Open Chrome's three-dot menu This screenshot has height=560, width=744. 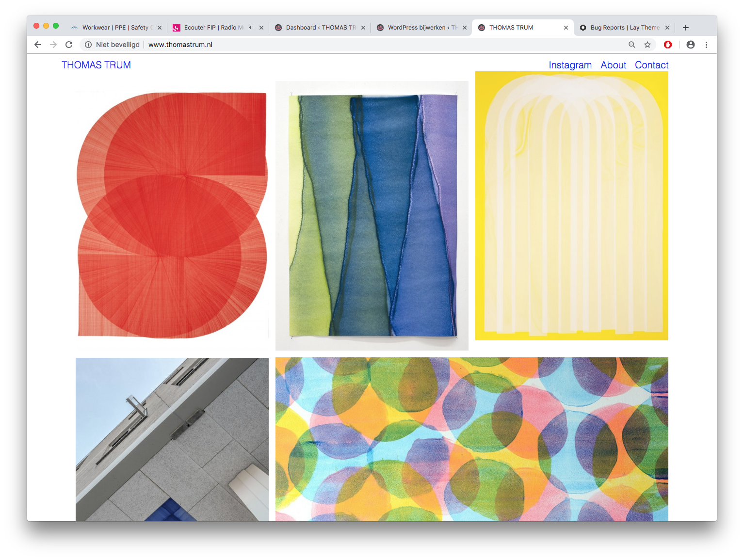[706, 45]
